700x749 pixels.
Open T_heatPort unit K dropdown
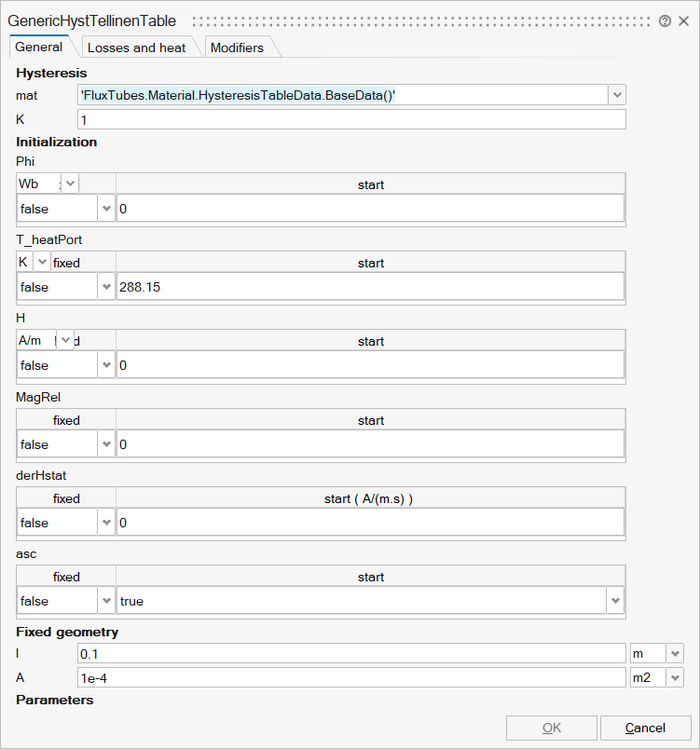pyautogui.click(x=42, y=262)
